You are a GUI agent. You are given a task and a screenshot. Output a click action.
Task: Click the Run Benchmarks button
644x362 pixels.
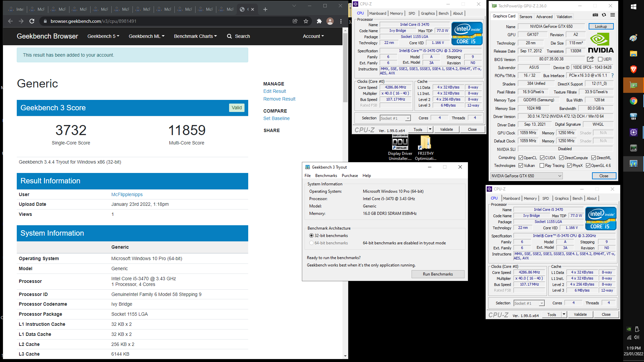[438, 274]
